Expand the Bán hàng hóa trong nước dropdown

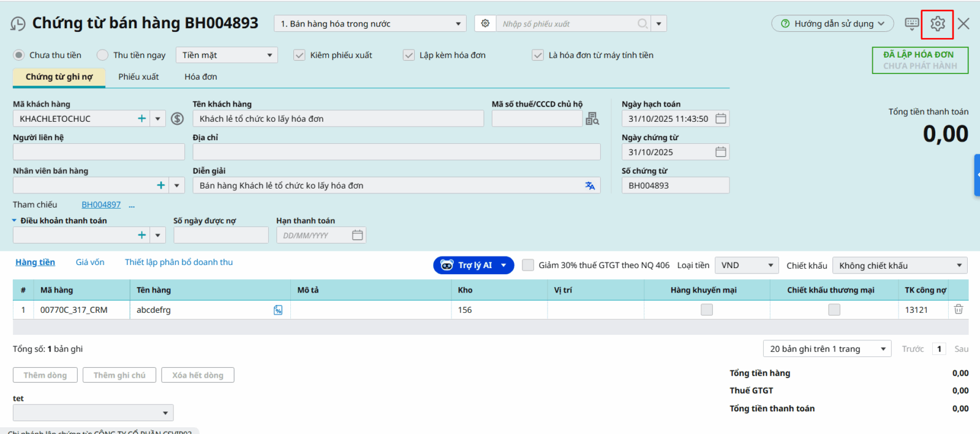[x=370, y=24]
